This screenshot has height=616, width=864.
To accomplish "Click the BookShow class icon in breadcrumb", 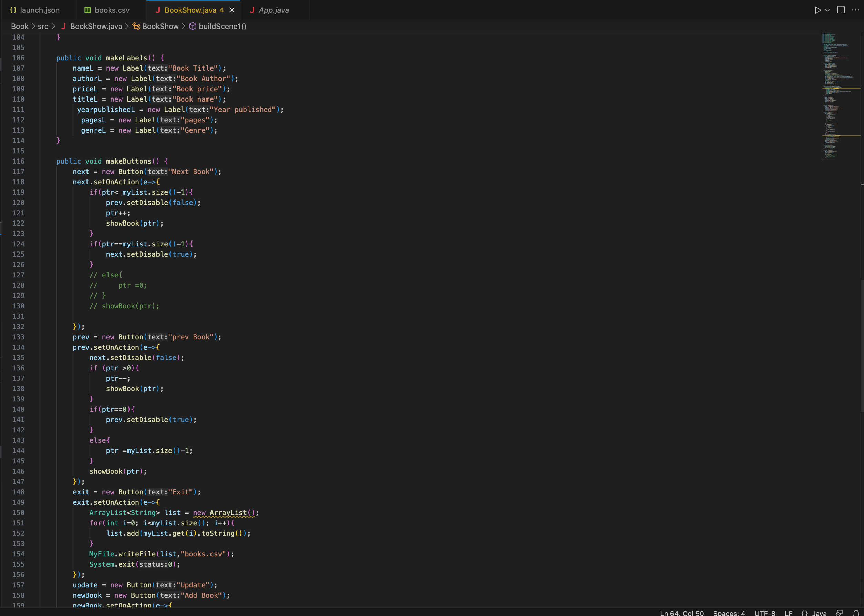I will [136, 26].
